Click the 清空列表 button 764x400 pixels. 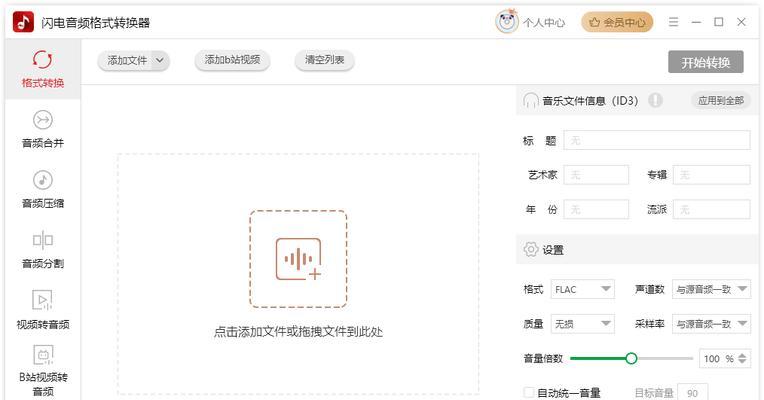(325, 60)
